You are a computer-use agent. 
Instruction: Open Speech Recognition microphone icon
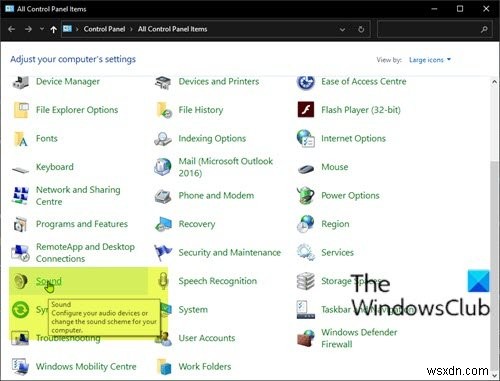click(163, 281)
